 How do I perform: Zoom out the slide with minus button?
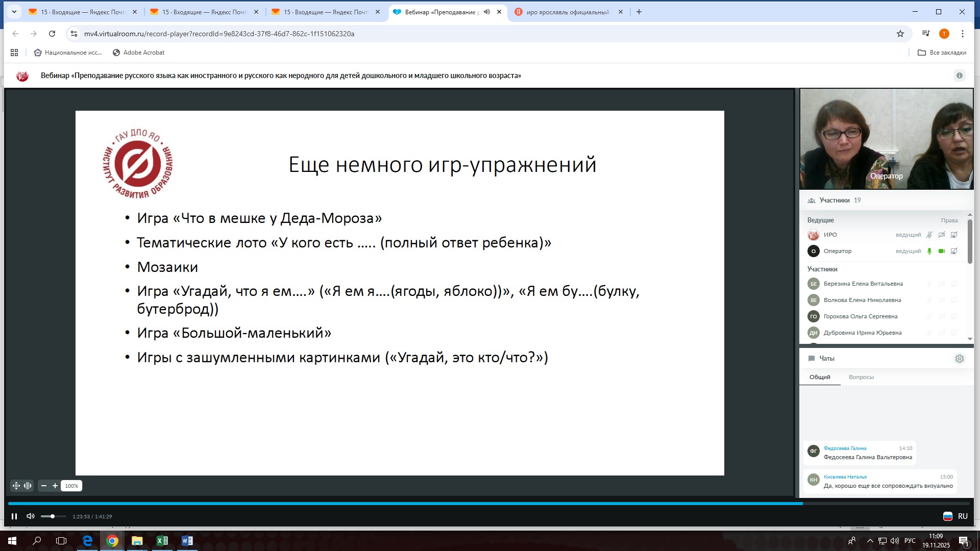click(44, 486)
